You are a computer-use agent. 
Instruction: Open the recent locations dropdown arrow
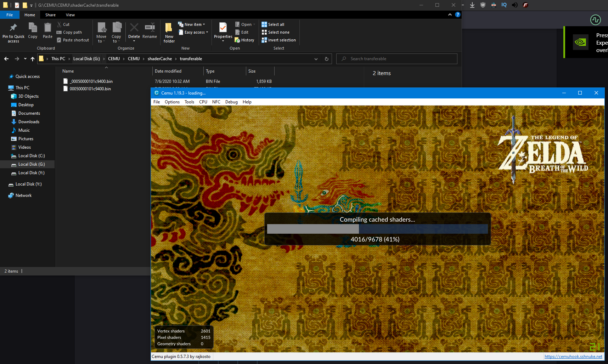coord(25,59)
